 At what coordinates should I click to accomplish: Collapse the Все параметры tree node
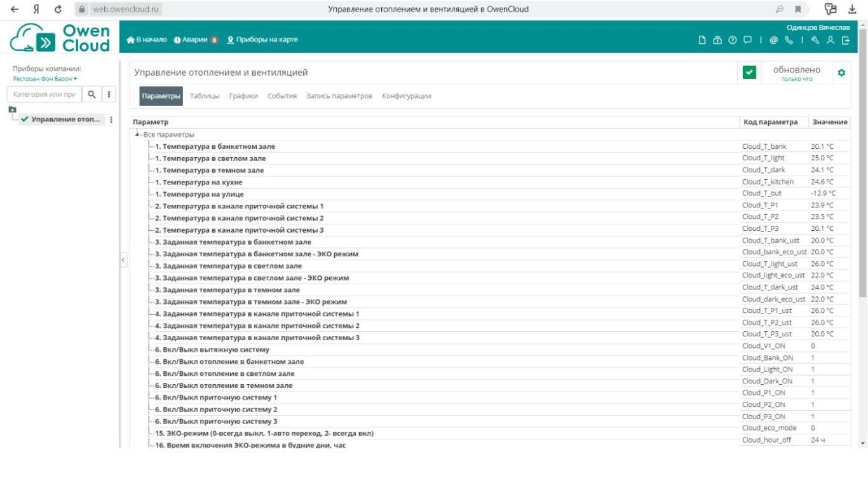click(x=137, y=135)
